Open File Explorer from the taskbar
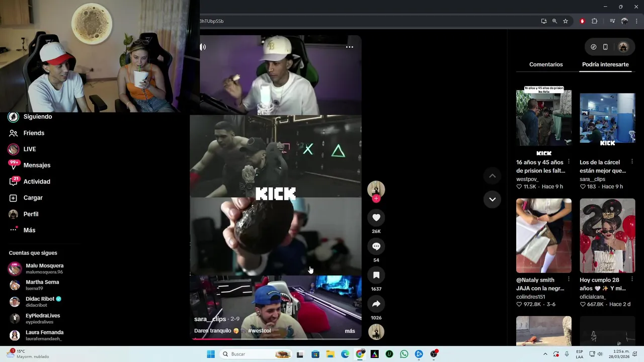 [x=330, y=354]
